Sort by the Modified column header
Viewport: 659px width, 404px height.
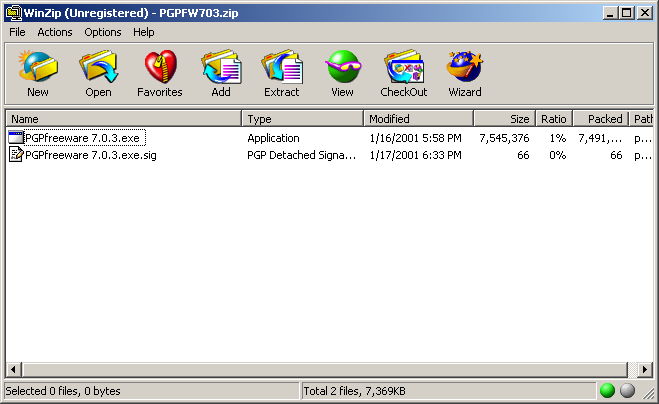click(419, 119)
